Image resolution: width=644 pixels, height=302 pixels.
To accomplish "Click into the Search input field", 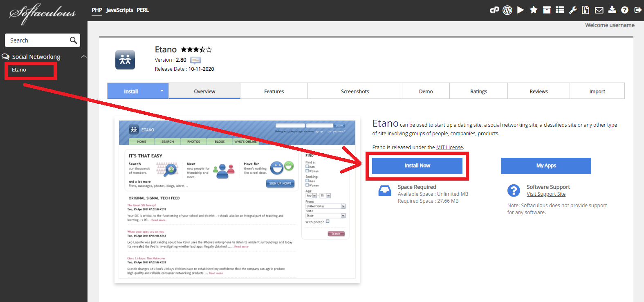I will pyautogui.click(x=37, y=40).
